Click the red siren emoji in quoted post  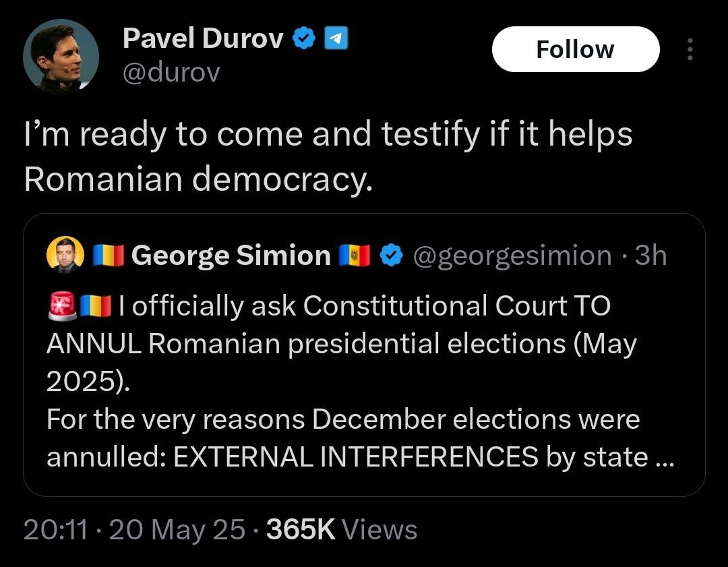point(61,306)
